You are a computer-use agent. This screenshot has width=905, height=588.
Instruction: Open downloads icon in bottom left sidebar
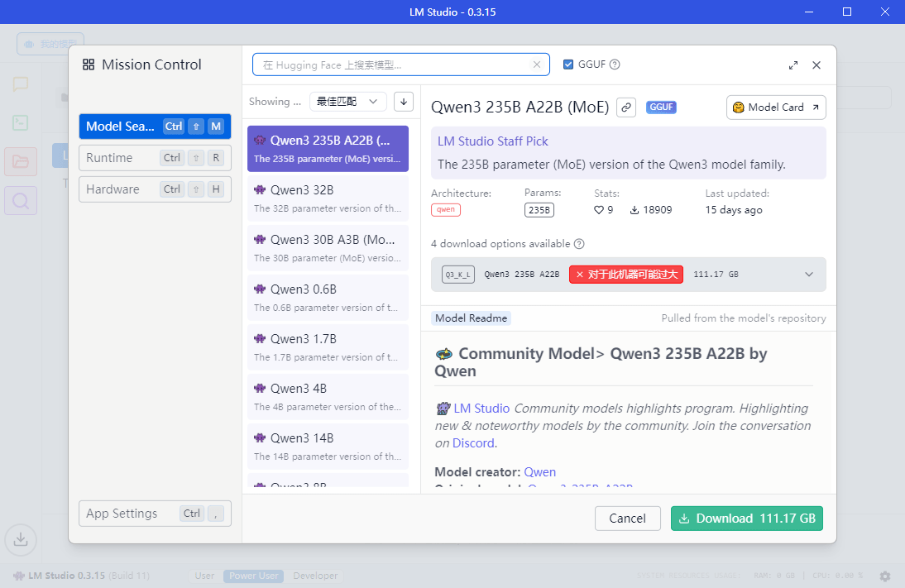tap(21, 540)
